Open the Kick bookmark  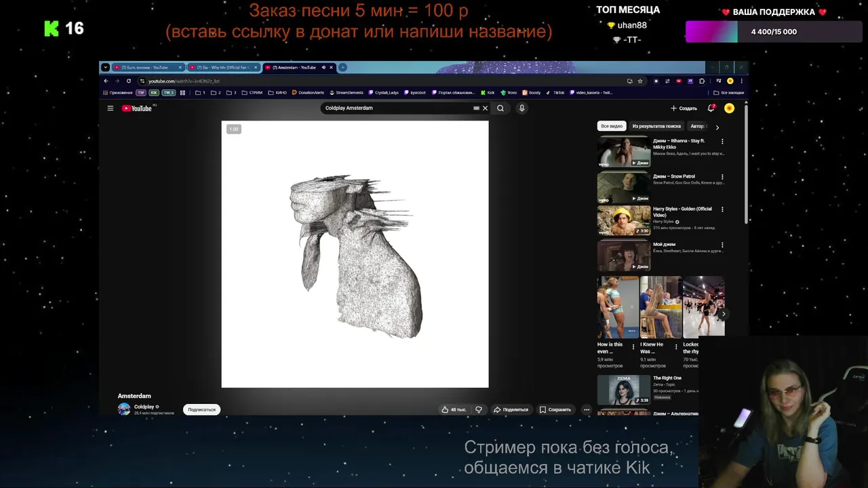(x=488, y=92)
